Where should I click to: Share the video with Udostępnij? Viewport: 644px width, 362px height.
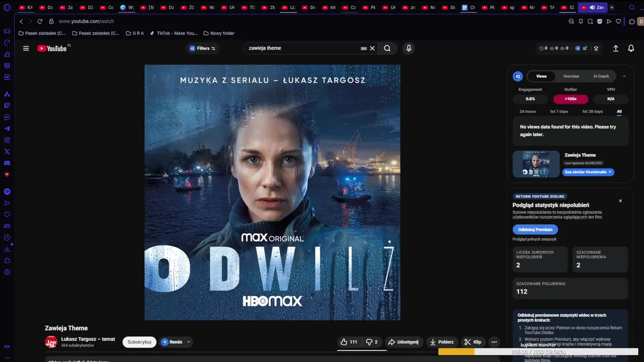(x=403, y=342)
